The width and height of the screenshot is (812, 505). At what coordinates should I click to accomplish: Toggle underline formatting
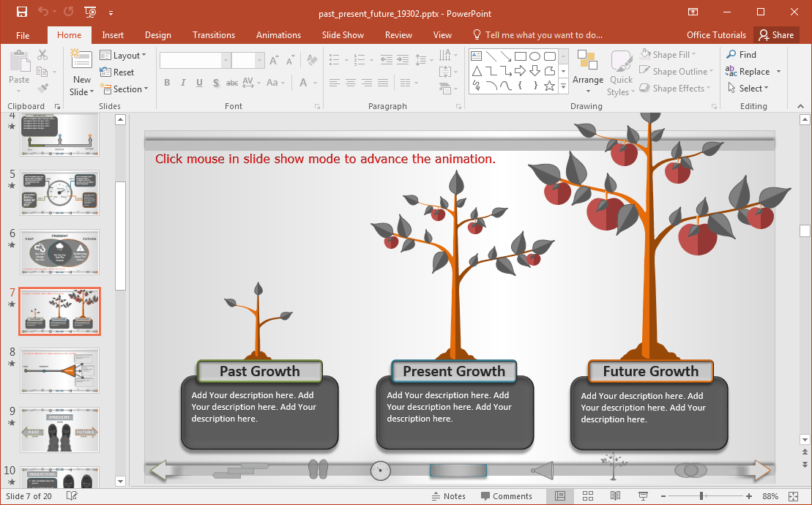(x=198, y=83)
